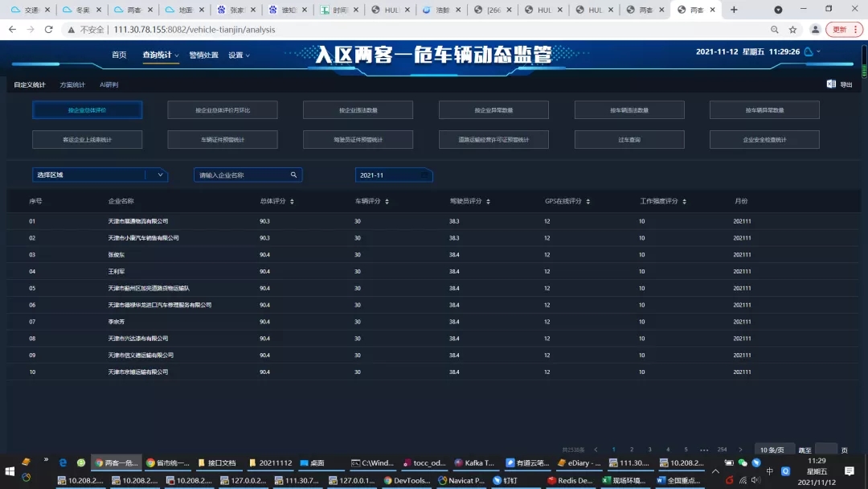
Task: Open Kafka Tool from the taskbar
Action: pos(474,463)
